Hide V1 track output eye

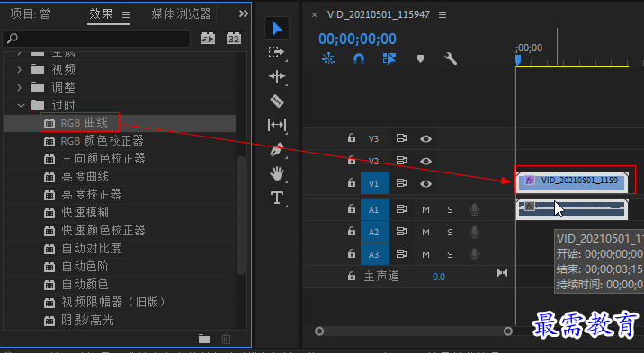pos(425,183)
